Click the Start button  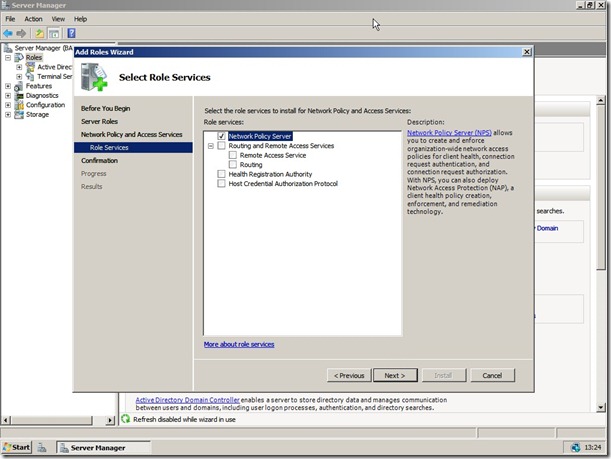point(16,447)
